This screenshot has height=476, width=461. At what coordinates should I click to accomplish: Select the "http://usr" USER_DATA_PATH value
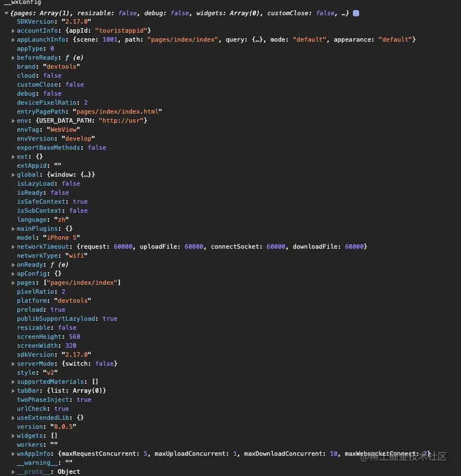coord(121,120)
